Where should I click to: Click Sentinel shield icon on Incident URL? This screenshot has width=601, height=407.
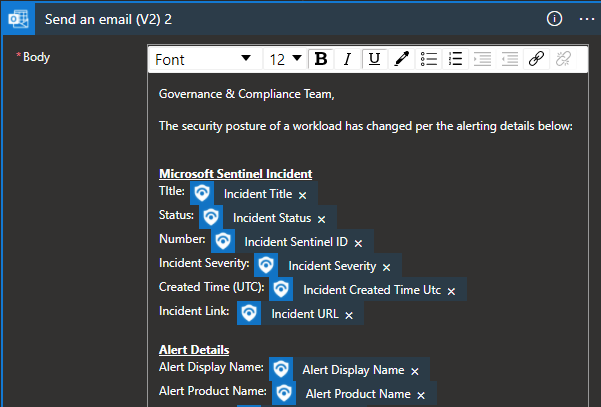249,313
